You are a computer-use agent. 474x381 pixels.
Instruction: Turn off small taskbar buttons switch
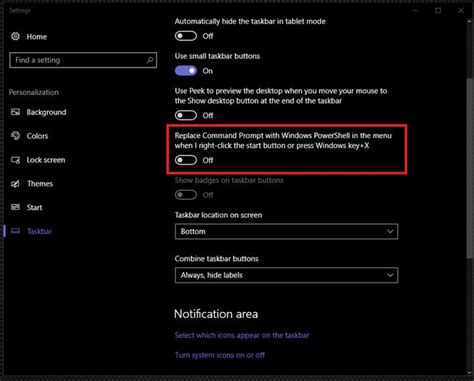(186, 71)
